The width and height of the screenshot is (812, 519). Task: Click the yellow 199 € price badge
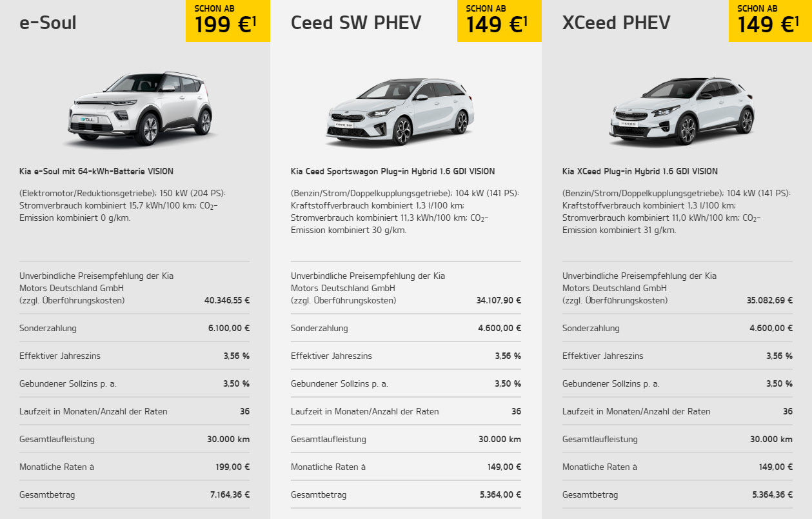coord(228,21)
